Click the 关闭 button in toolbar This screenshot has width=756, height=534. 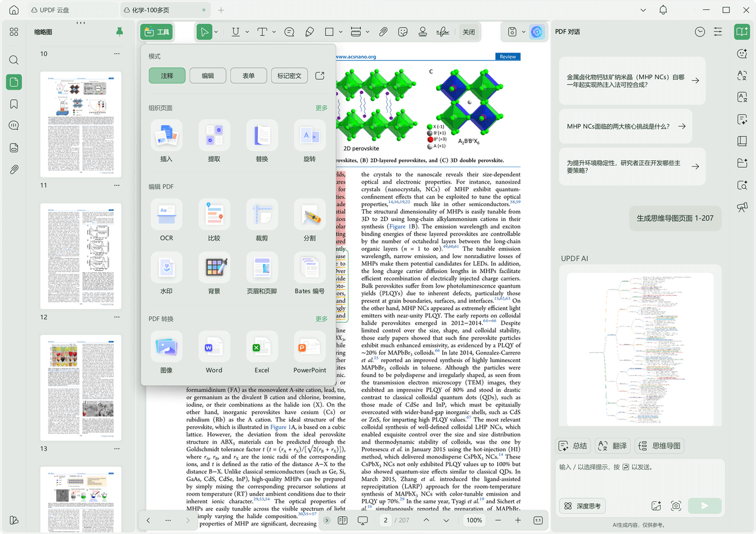click(x=468, y=32)
